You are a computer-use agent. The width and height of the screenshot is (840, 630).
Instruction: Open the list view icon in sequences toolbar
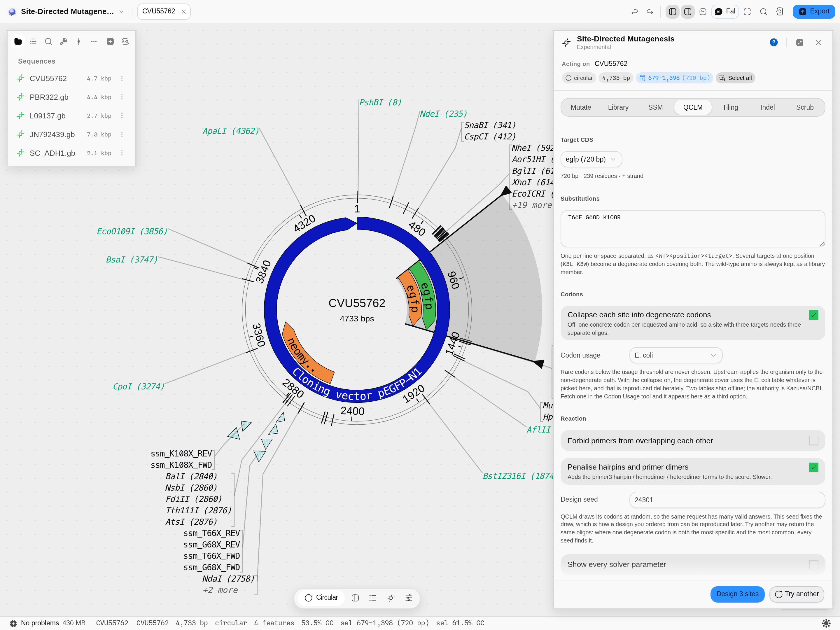(33, 41)
